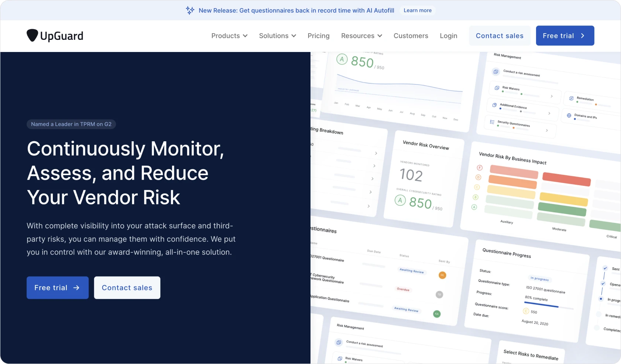The image size is (621, 364).
Task: Click the 102 vendors monitored value
Action: tap(411, 175)
